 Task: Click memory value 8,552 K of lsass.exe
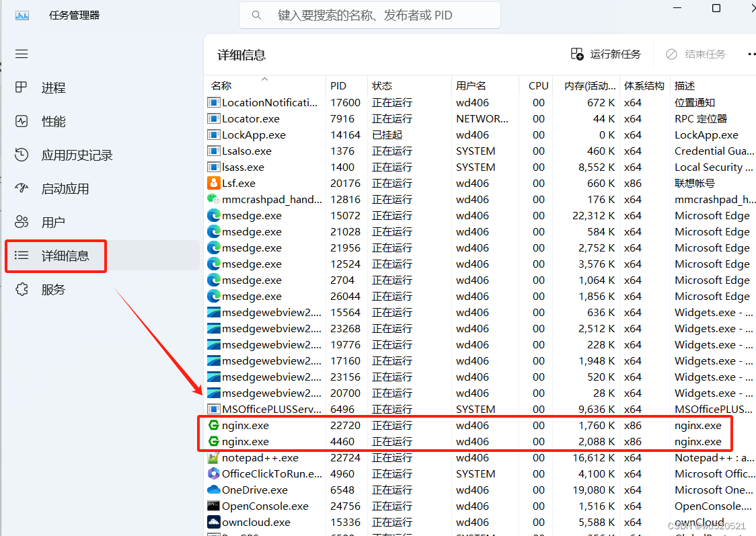tap(597, 167)
